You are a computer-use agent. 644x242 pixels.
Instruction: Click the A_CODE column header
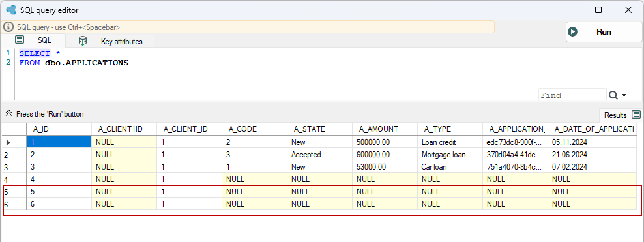pyautogui.click(x=255, y=129)
